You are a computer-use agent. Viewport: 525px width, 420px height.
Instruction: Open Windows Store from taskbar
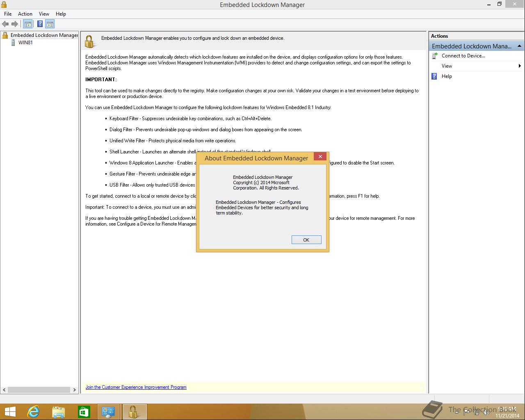coord(84,412)
